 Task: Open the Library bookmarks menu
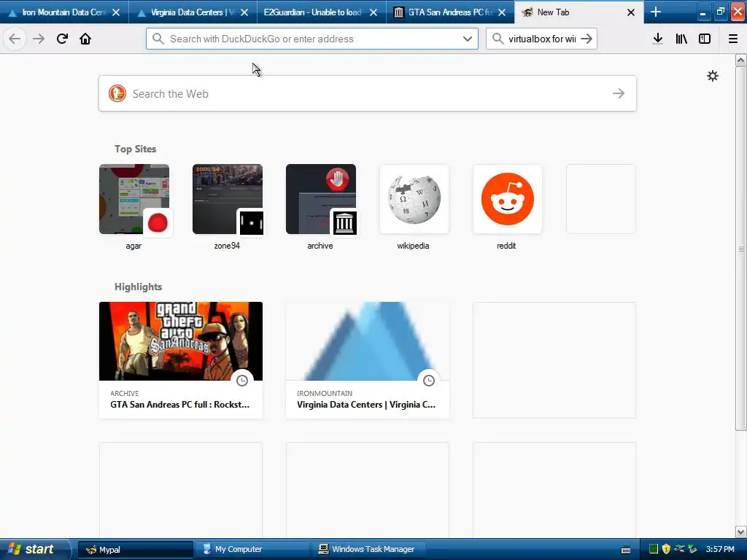[681, 39]
